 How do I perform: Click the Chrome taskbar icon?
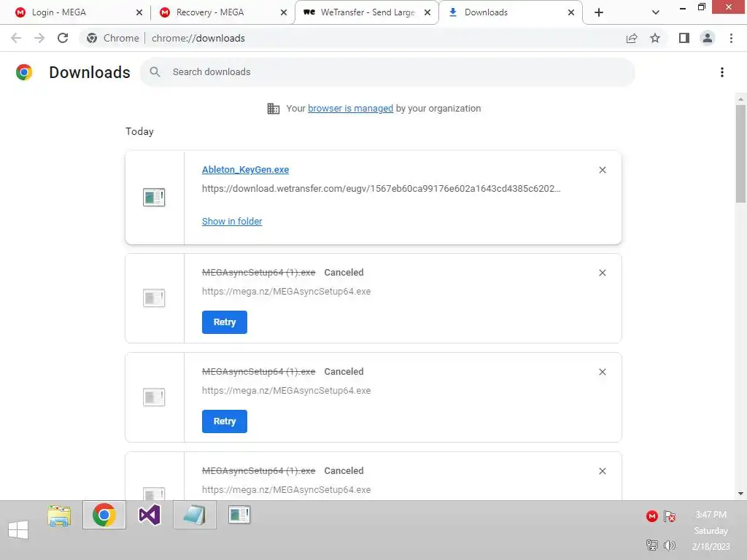point(104,516)
